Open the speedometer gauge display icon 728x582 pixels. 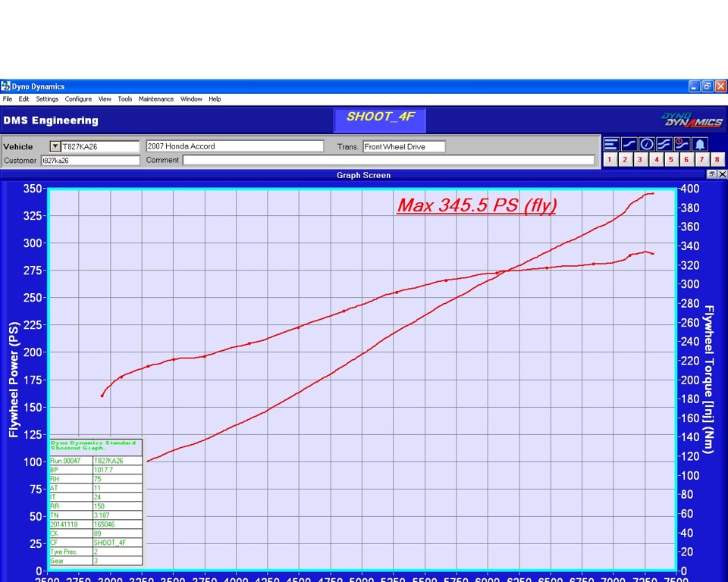[x=645, y=144]
